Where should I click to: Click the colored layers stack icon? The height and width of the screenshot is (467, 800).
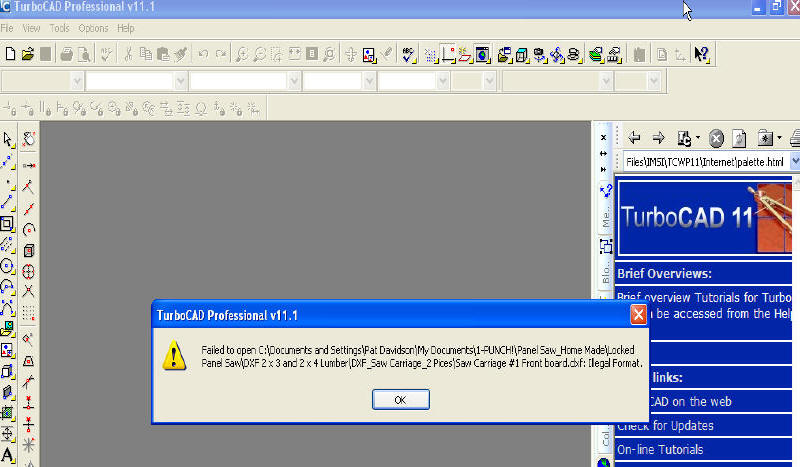(x=595, y=54)
